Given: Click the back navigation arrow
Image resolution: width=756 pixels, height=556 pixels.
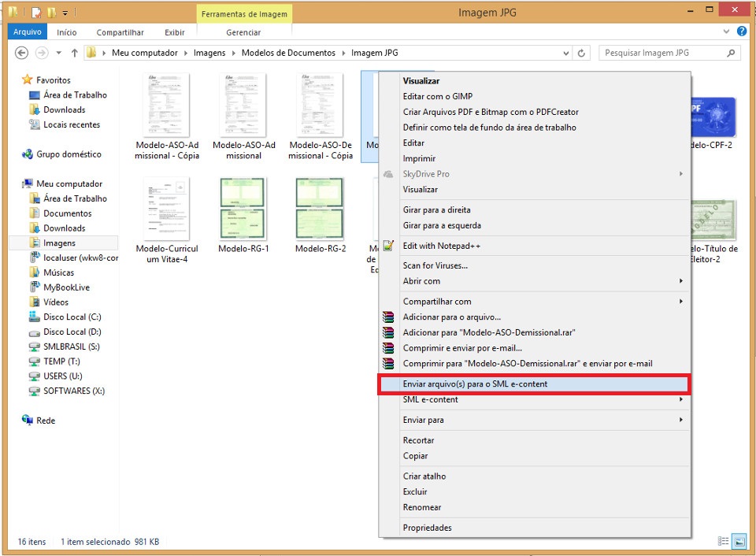Looking at the screenshot, I should pyautogui.click(x=22, y=53).
